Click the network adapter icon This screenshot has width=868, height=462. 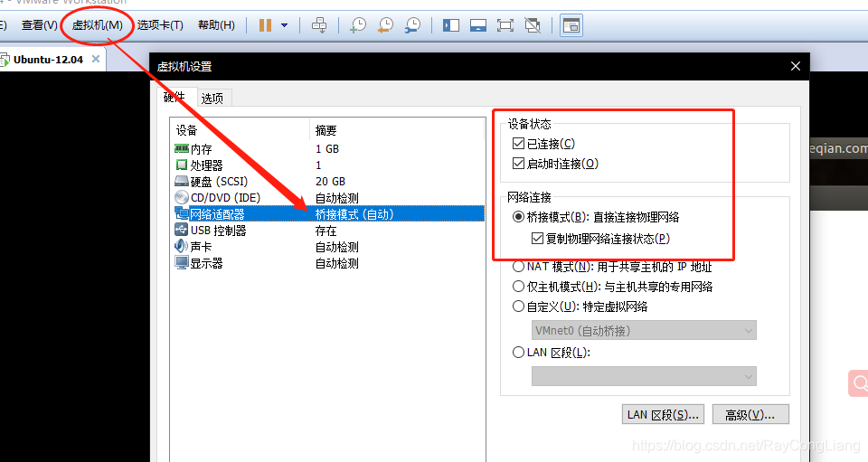182,213
